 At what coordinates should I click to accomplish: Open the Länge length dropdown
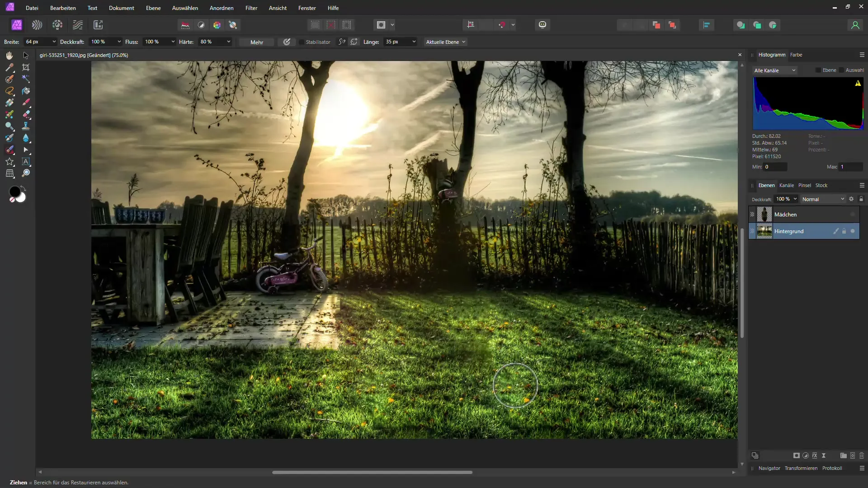pos(414,42)
